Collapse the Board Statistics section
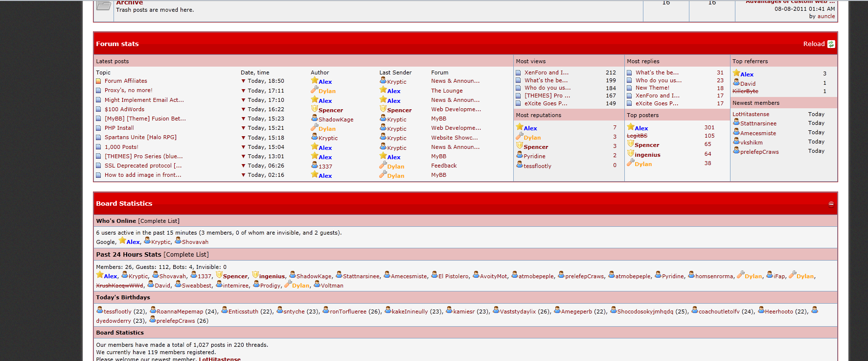Viewport: 868px width, 361px height. click(831, 204)
